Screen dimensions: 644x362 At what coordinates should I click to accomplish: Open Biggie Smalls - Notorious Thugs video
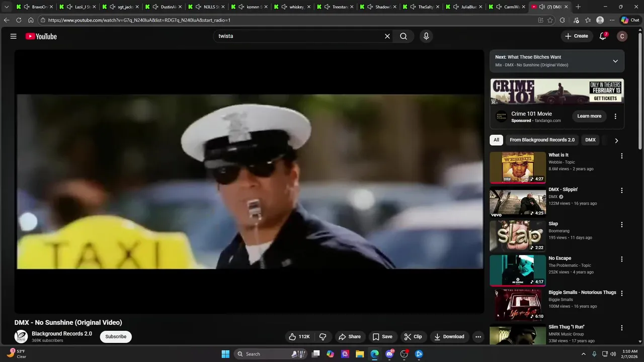tap(582, 293)
